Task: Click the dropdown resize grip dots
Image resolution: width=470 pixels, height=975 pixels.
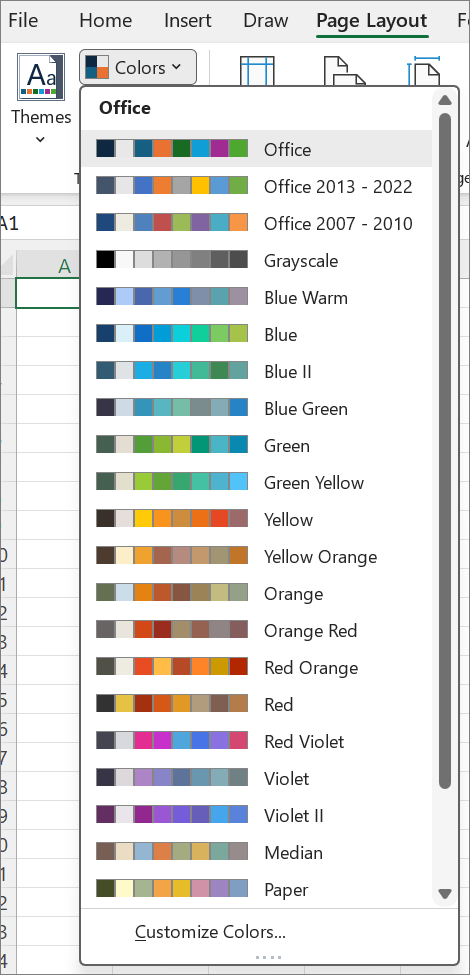Action: [269, 958]
